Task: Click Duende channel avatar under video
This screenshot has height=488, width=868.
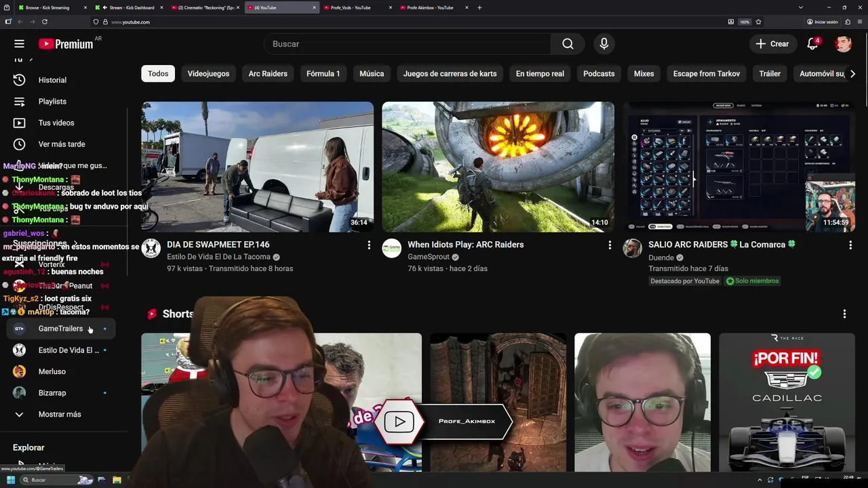Action: 632,249
